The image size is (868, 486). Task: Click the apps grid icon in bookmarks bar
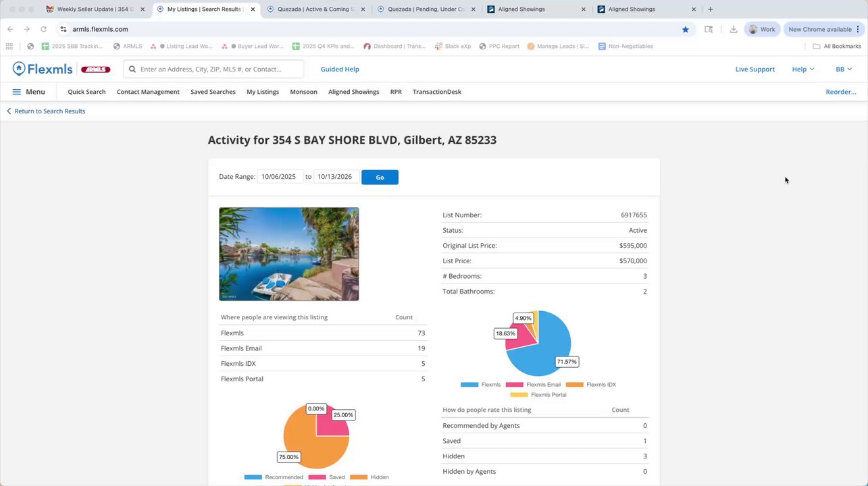click(9, 47)
